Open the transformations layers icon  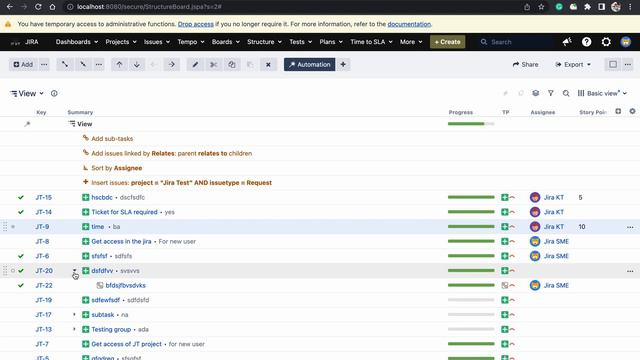tap(536, 93)
